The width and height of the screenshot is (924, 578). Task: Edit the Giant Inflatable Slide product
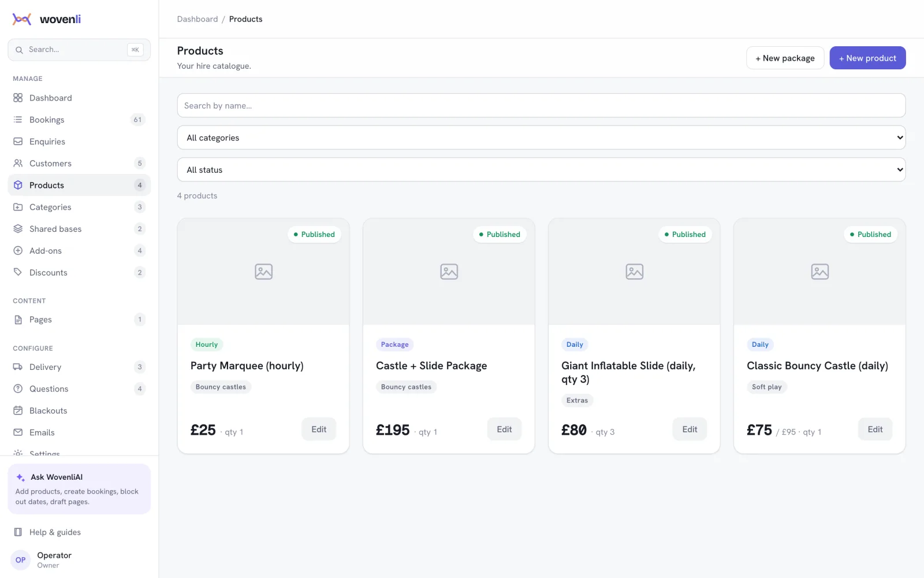pyautogui.click(x=690, y=429)
